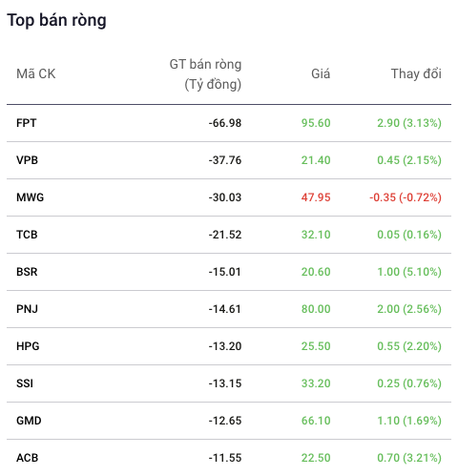
Task: Select the HPG ticker
Action: (x=28, y=346)
